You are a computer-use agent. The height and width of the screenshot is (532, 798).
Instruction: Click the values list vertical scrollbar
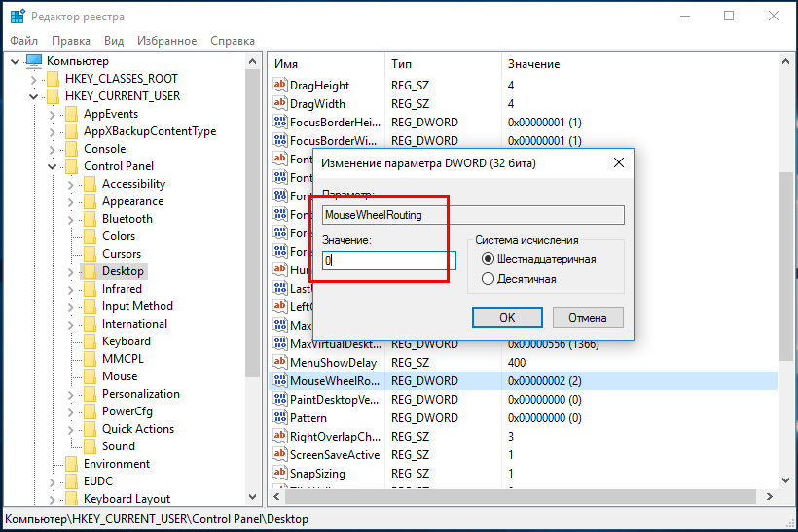785,292
